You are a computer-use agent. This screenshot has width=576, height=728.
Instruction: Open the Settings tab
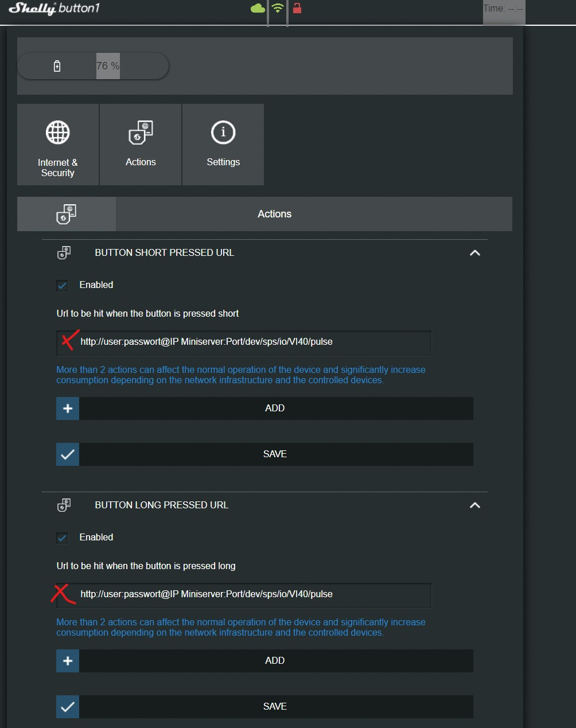tap(223, 145)
